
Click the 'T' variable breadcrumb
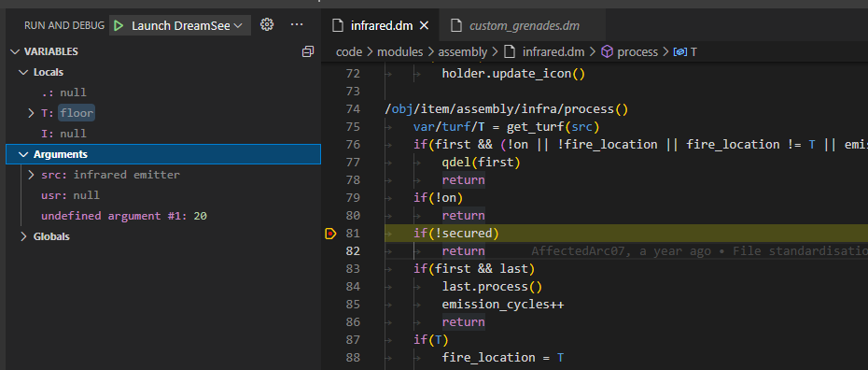click(x=685, y=52)
